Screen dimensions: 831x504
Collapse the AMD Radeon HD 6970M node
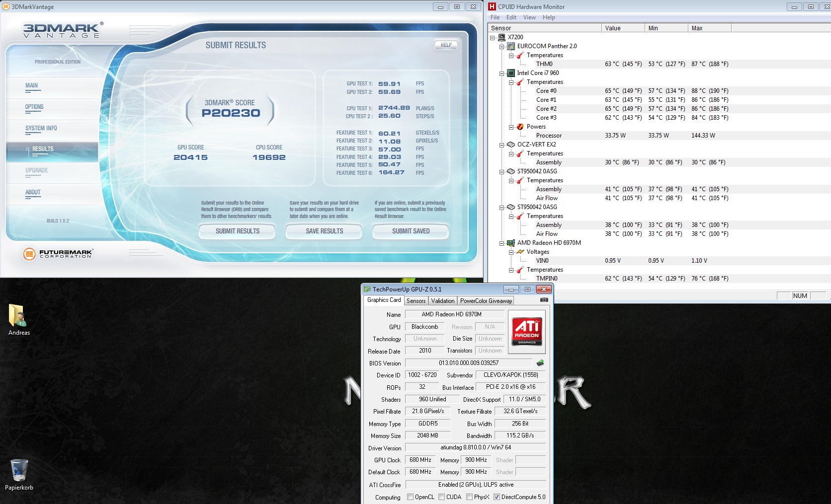pyautogui.click(x=501, y=243)
